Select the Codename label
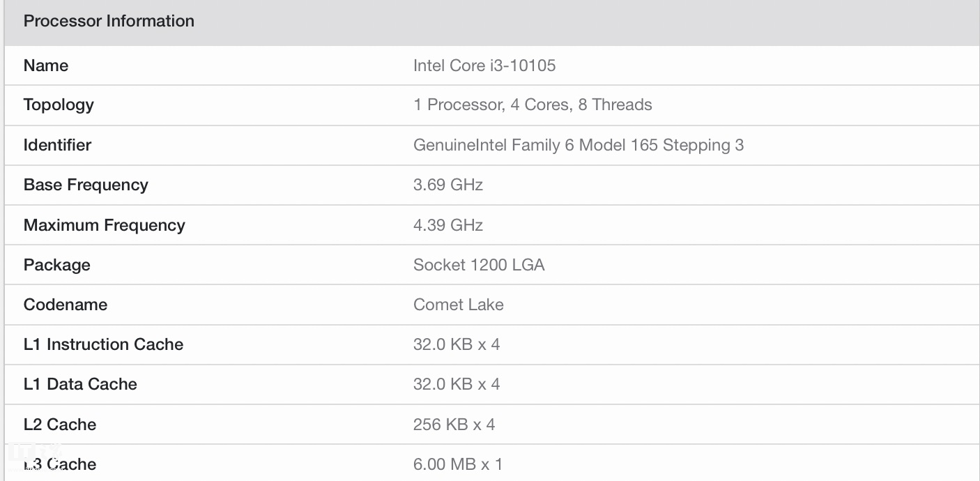The width and height of the screenshot is (980, 481). [x=66, y=305]
